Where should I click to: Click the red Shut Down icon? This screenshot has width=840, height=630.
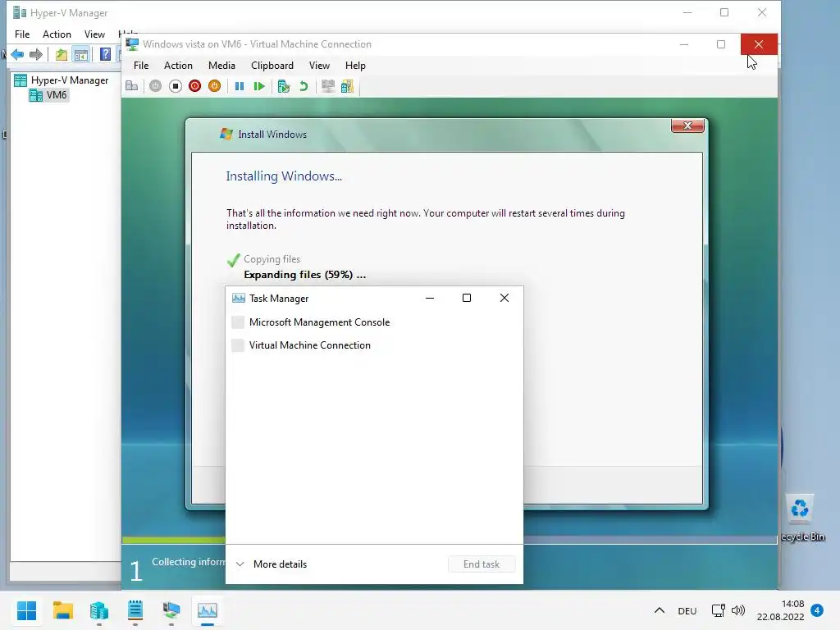click(195, 86)
